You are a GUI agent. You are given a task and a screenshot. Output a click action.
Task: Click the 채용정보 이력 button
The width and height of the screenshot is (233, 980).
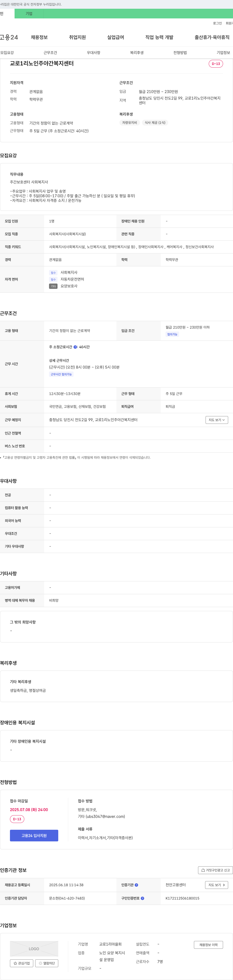208,945
